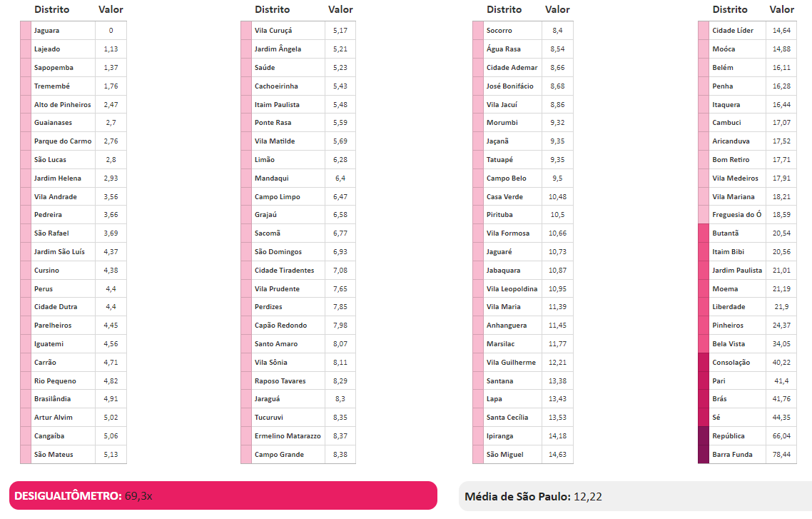Viewport: 812px width, 519px height.
Task: Select the Jardim Paulista district cell
Action: (x=737, y=271)
